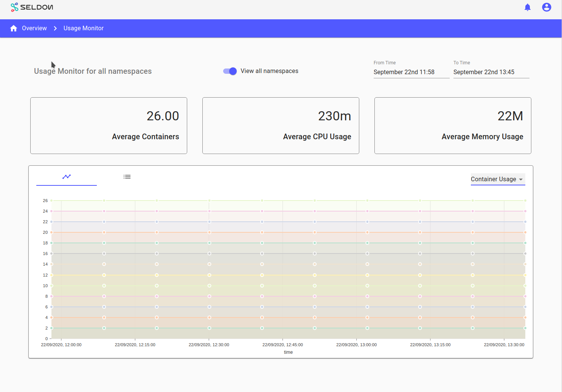Click the breadcrumb chevron separator
Screen dimensions: 562x392
[55, 28]
